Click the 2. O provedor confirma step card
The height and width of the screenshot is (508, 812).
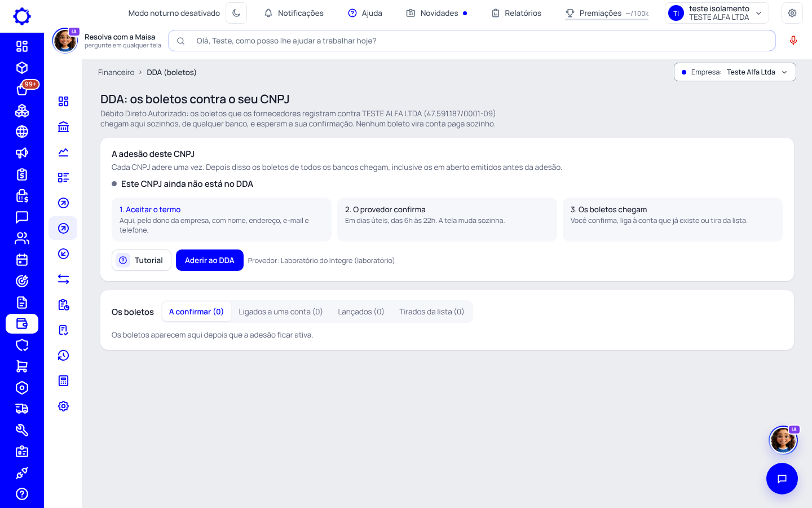(x=447, y=220)
